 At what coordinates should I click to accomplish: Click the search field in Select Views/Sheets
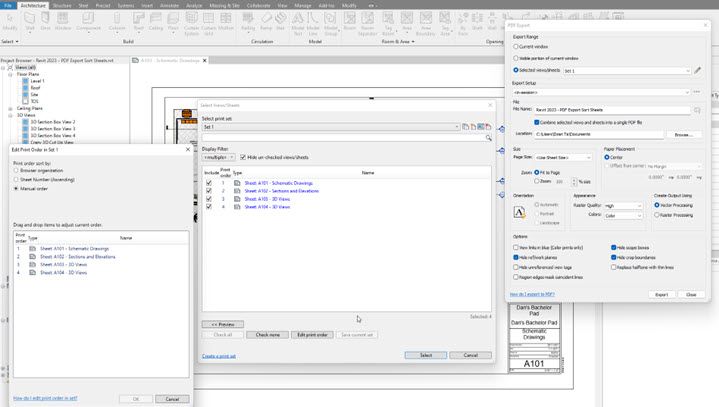(x=343, y=138)
